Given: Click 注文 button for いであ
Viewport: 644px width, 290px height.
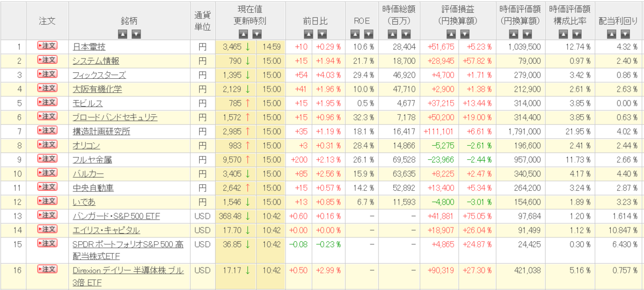Looking at the screenshot, I should tap(47, 201).
